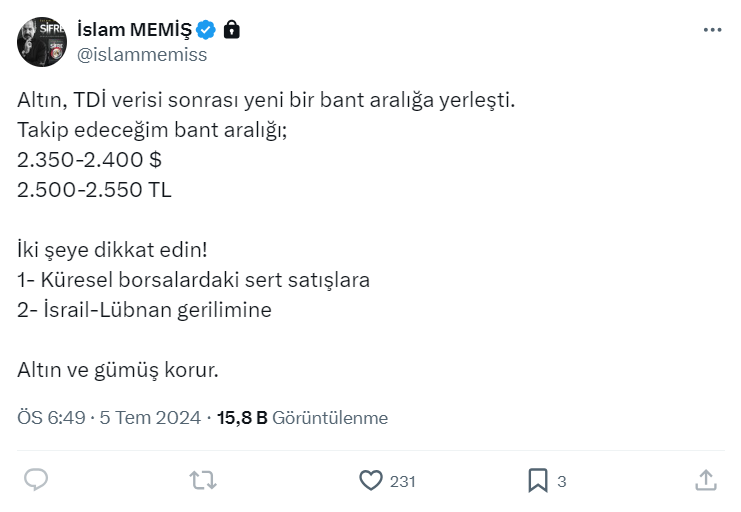The image size is (741, 512).
Task: Click the ÖS 6:49 timestamp
Action: point(51,418)
